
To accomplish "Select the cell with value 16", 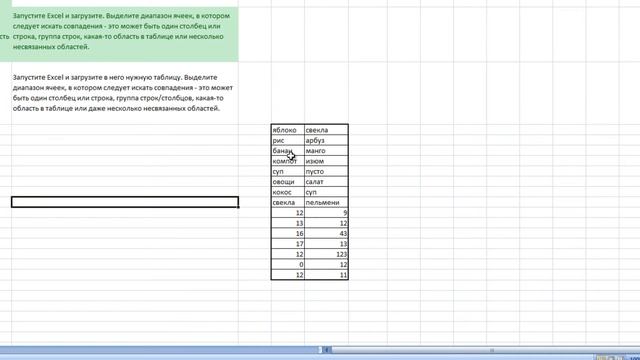I will (x=288, y=233).
